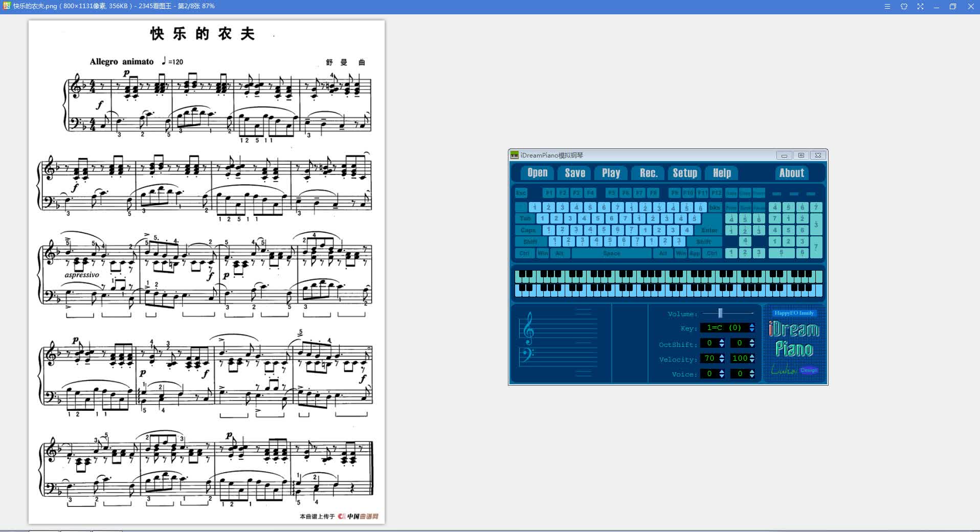Click the Volume slider handle

pos(721,313)
